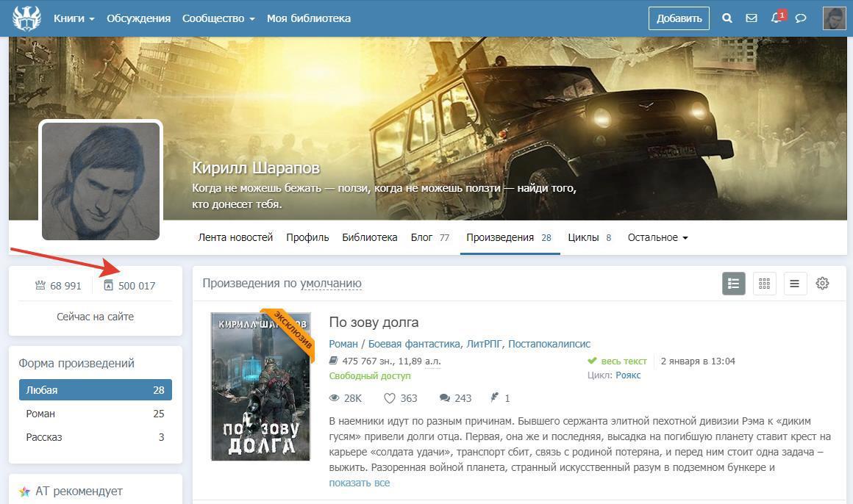Switch to detailed list view
This screenshot has width=853, height=504.
[733, 284]
